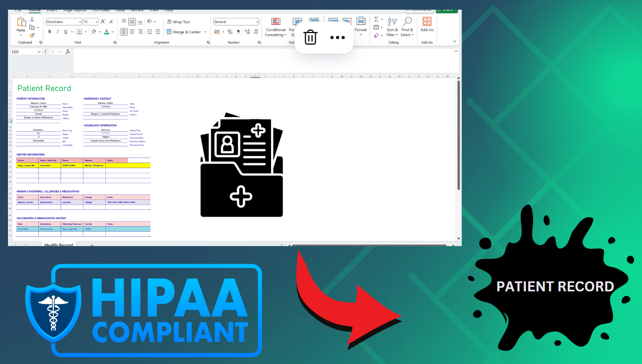Expand the formula bar

[x=456, y=51]
